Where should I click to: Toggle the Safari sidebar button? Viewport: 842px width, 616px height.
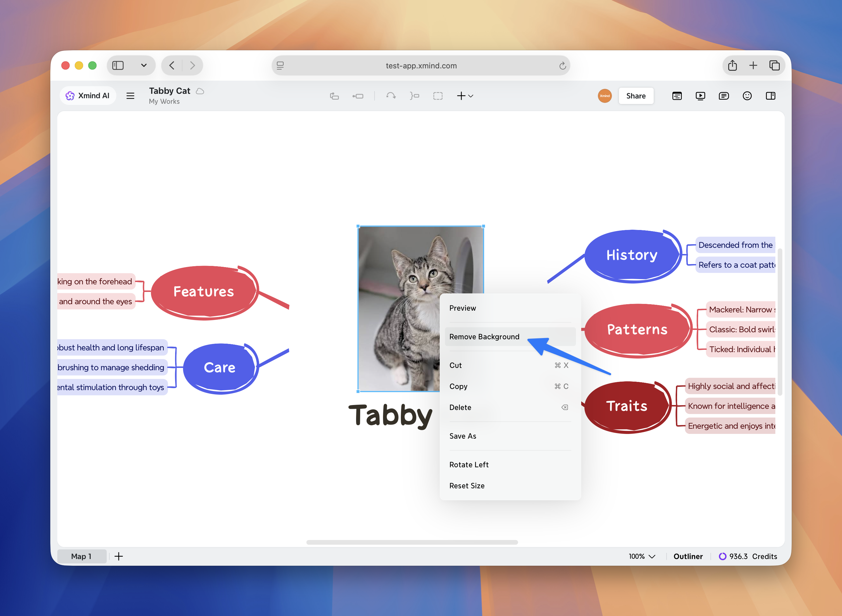click(x=118, y=66)
